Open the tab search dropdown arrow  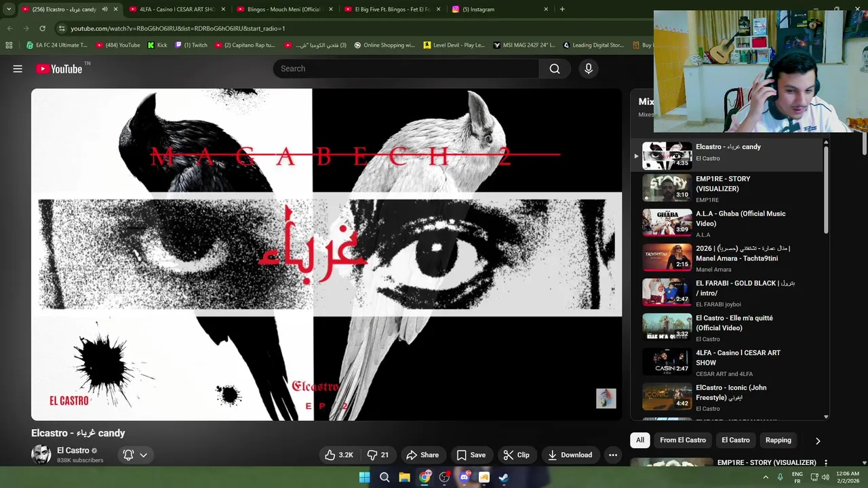(x=9, y=9)
